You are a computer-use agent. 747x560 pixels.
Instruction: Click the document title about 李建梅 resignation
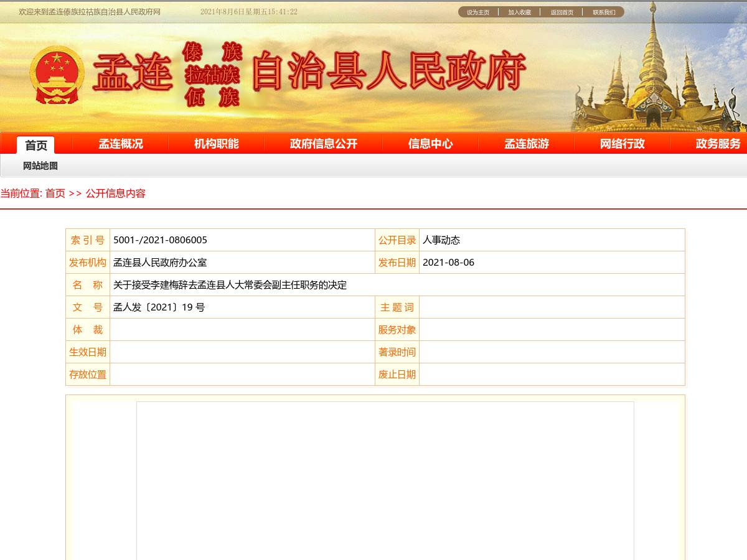coord(228,285)
